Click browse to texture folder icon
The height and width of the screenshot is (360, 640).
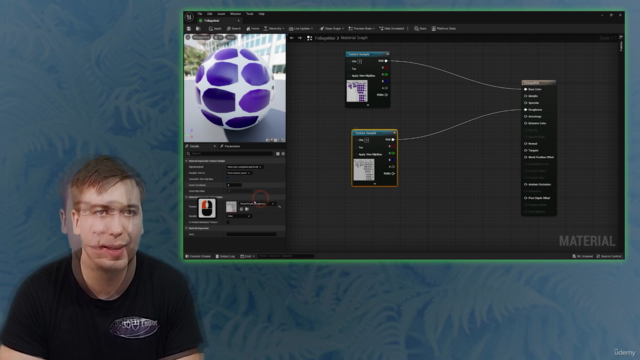point(247,209)
